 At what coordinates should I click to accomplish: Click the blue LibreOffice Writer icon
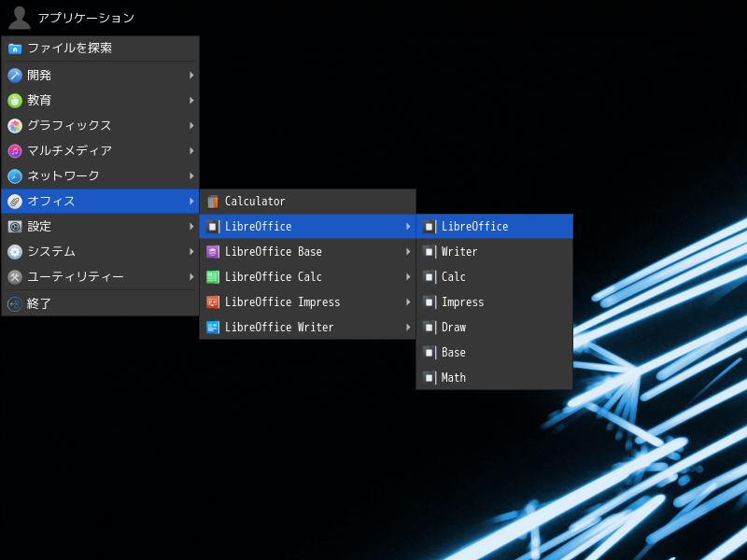point(213,328)
